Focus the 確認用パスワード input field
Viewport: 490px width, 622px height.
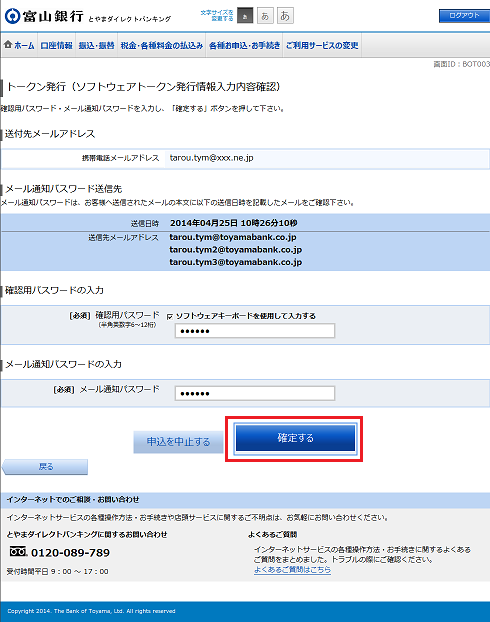tap(255, 331)
